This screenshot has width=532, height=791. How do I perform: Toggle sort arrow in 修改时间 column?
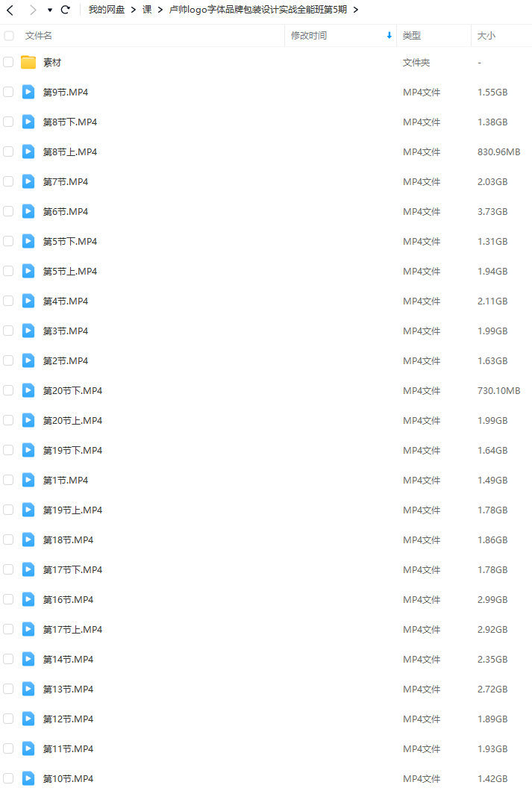click(x=389, y=35)
